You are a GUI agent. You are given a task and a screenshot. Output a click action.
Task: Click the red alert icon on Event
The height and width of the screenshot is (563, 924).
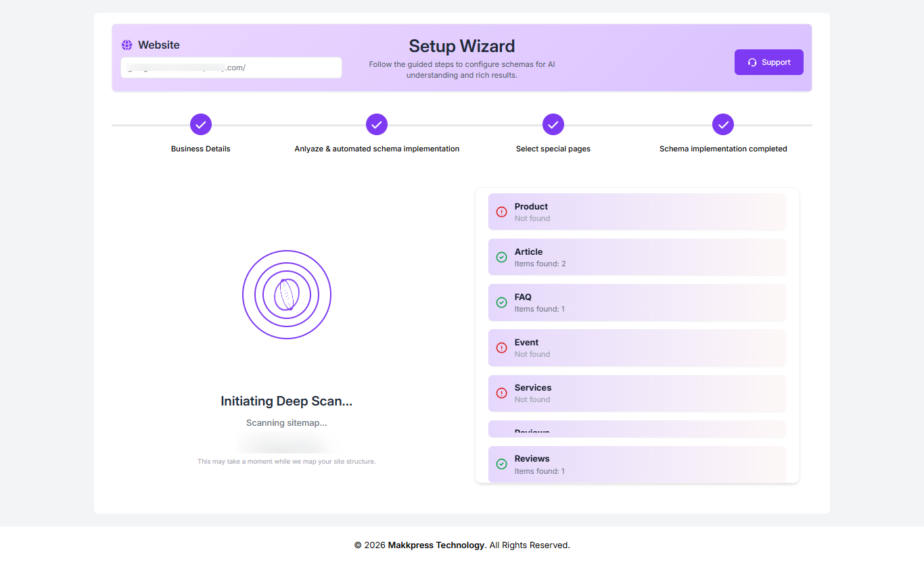[x=501, y=348]
